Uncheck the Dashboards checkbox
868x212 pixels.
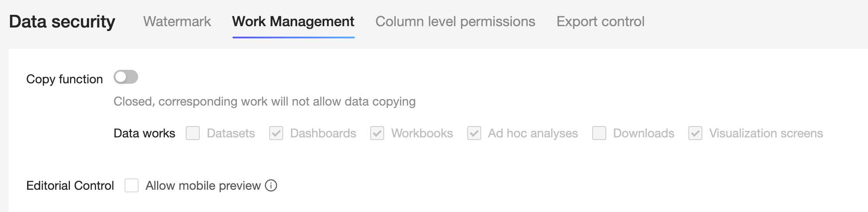(x=276, y=133)
